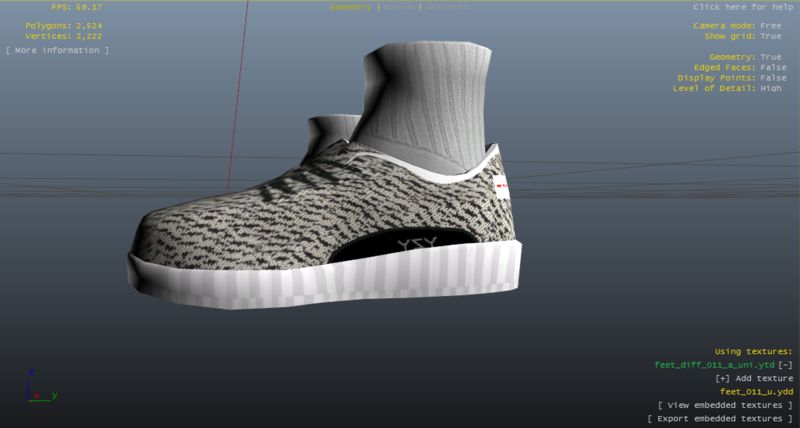800x428 pixels.
Task: Change Level of Detail High value
Action: point(770,88)
